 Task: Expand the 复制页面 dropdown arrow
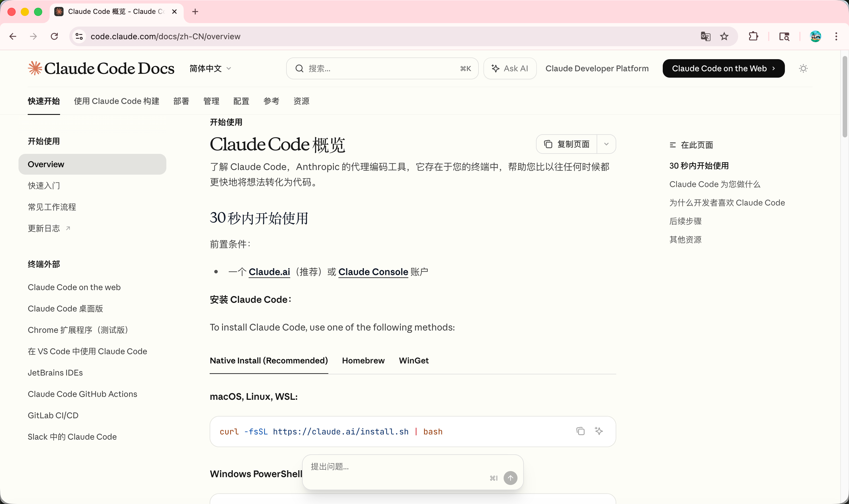pos(606,144)
